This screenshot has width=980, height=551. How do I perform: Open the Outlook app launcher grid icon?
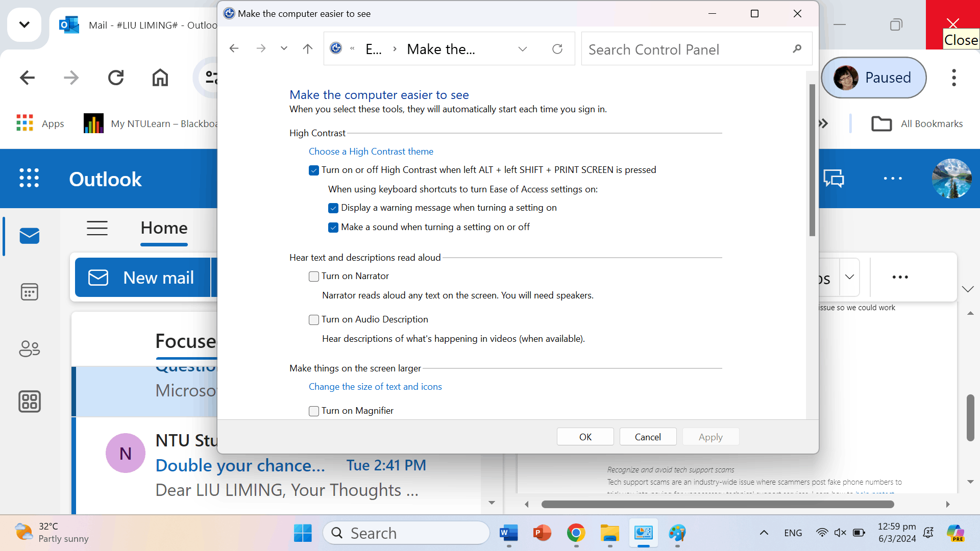[29, 178]
